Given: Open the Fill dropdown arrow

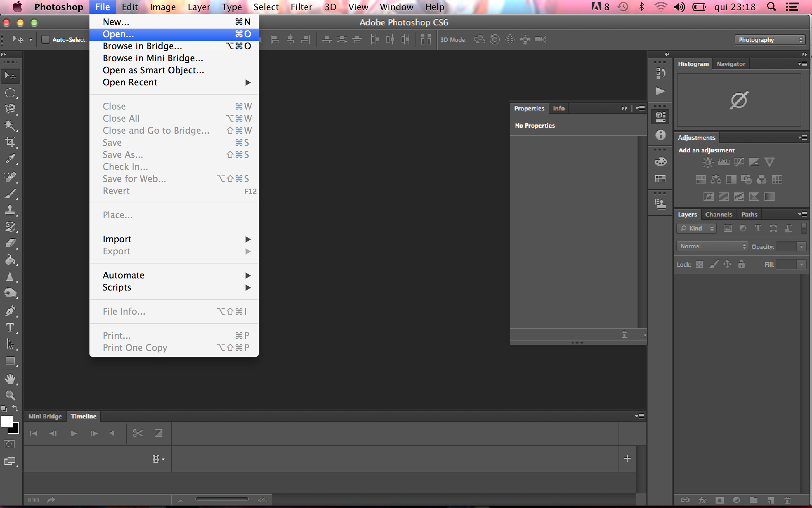Looking at the screenshot, I should pos(802,264).
